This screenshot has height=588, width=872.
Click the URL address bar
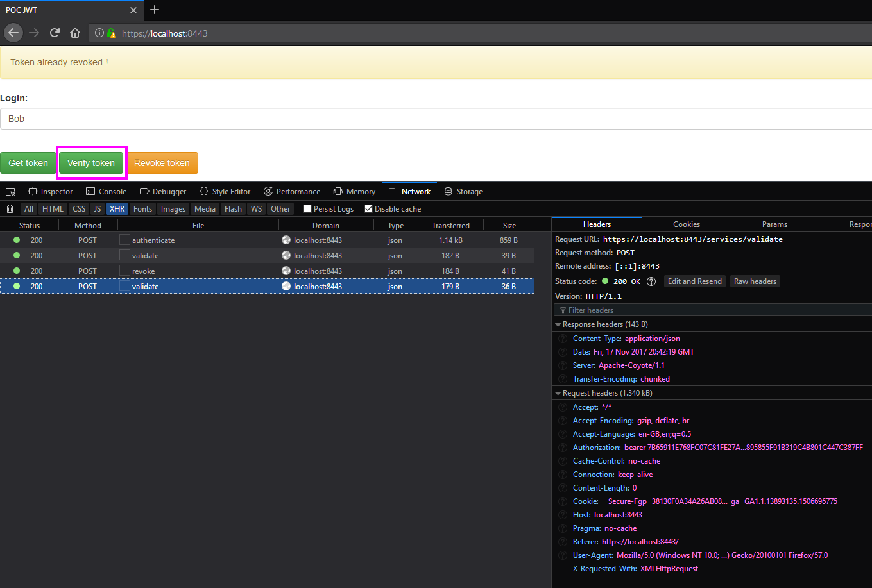coord(480,33)
